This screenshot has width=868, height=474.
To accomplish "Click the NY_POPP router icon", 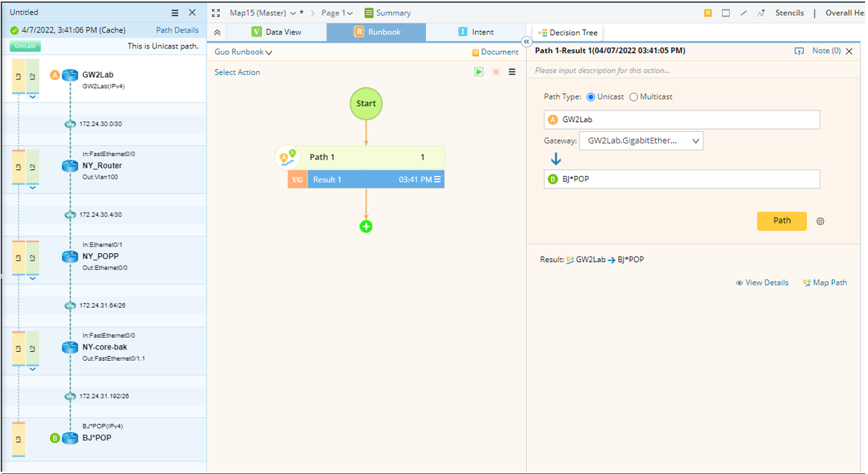I will (70, 257).
